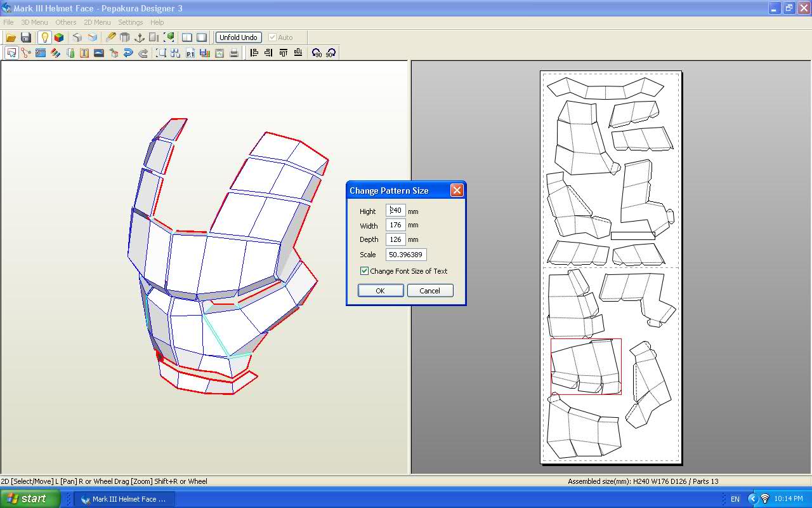Click the Mark III Helmet Face taskbar button

point(124,499)
